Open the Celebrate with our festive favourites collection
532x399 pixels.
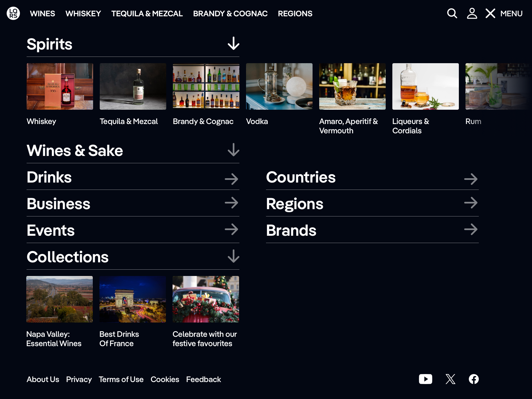point(205,299)
